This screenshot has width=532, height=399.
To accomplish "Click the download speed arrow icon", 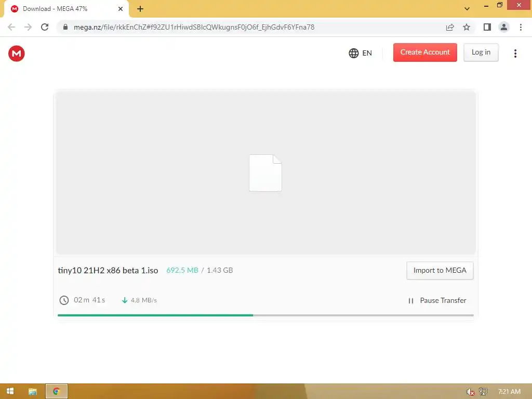I will (125, 300).
